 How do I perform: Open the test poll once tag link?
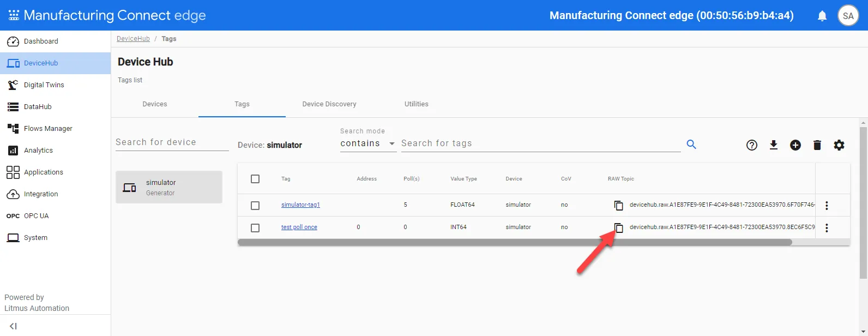coord(299,227)
